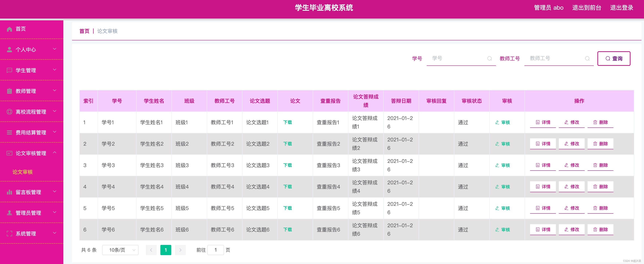Expand the 教师管理 menu chevron
Viewport: 644px width, 264px height.
click(55, 90)
